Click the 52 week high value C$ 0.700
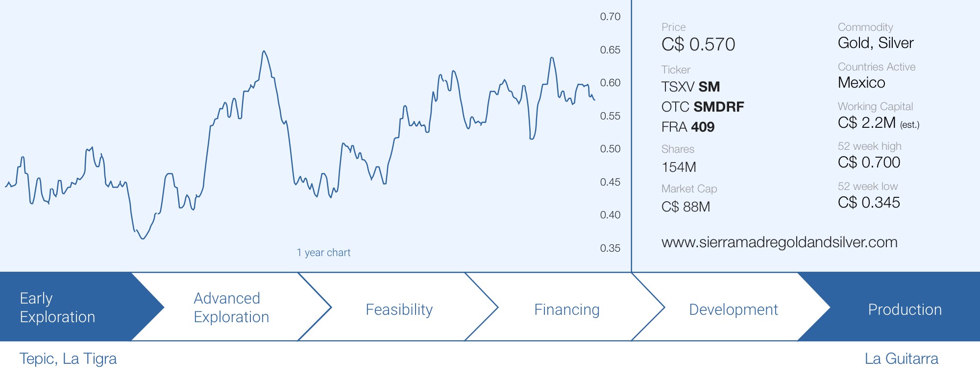This screenshot has height=377, width=980. click(869, 162)
